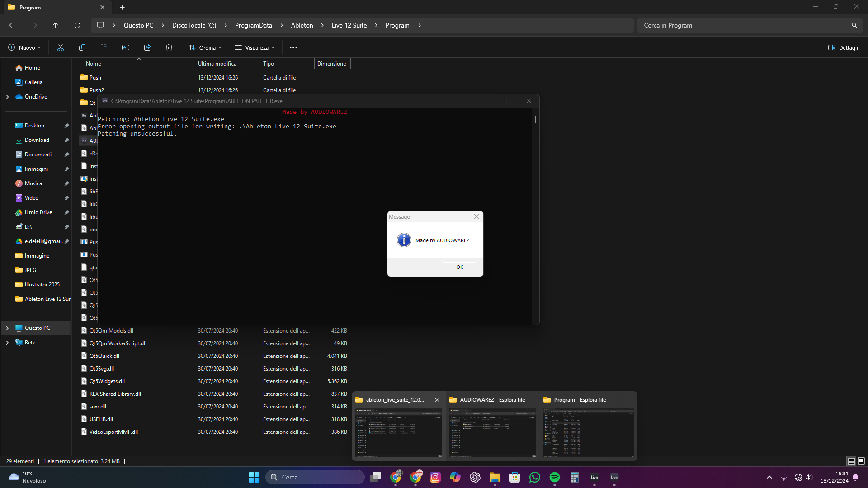Sort by Dimensione column header
The width and height of the screenshot is (868, 488).
click(332, 64)
